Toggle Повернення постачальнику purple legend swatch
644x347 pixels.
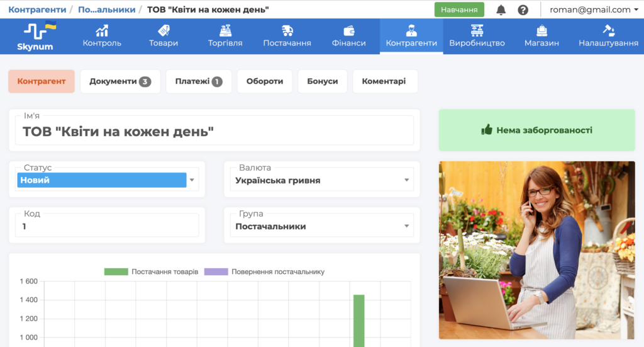[216, 272]
